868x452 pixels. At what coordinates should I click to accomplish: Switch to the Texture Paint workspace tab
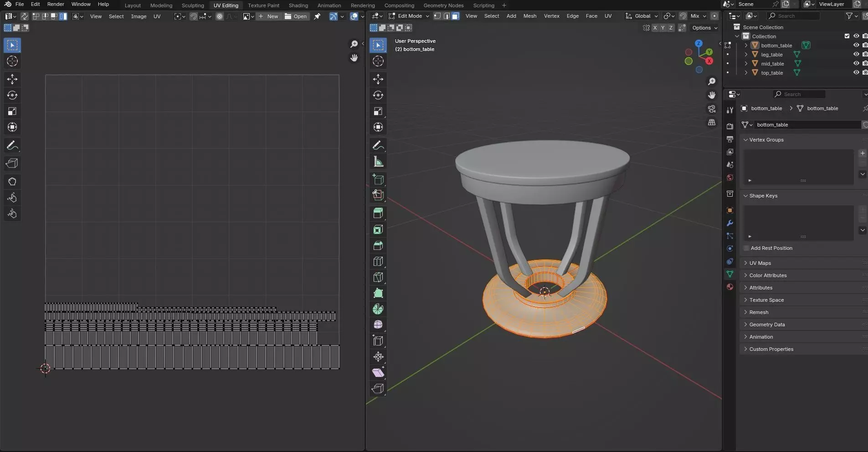pyautogui.click(x=263, y=5)
